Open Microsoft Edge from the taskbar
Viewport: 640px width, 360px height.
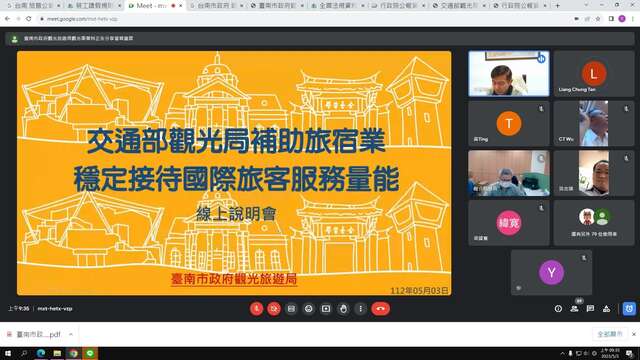click(41, 353)
